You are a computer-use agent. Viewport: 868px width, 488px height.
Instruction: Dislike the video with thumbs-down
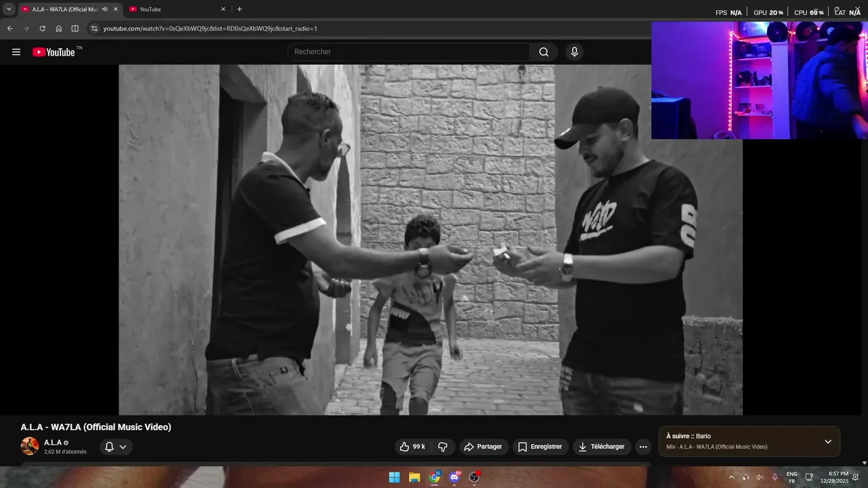click(x=443, y=447)
